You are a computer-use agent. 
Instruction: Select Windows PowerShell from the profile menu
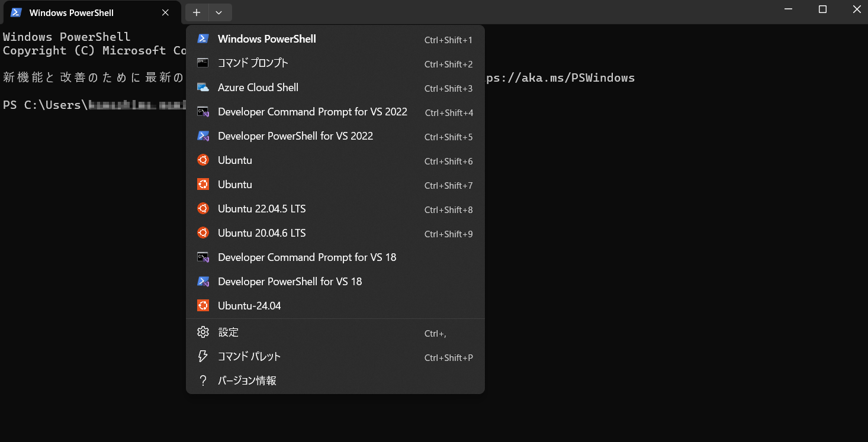point(266,39)
